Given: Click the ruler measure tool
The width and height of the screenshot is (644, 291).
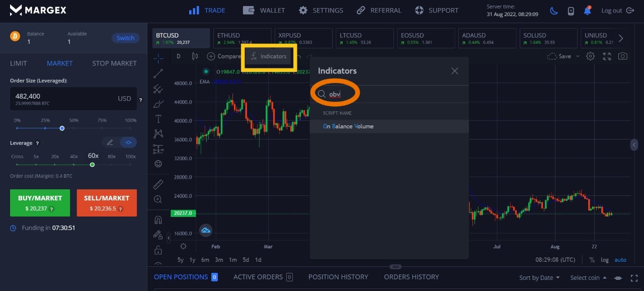Looking at the screenshot, I should point(158,184).
